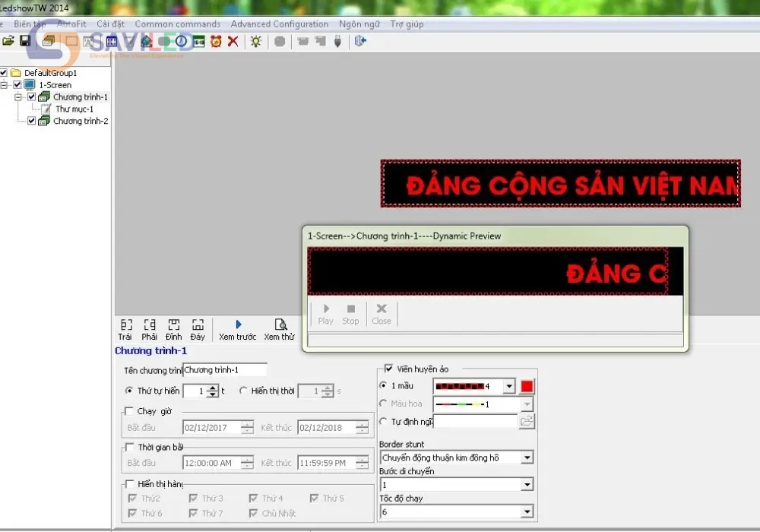Click the open folder toolbar icon

click(x=8, y=41)
